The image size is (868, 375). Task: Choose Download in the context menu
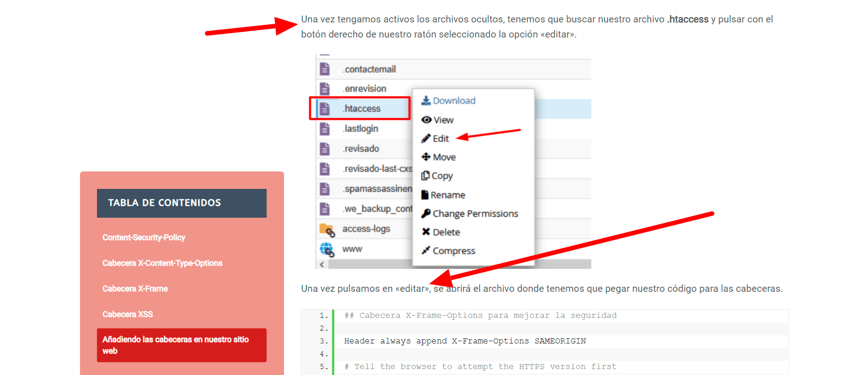click(x=454, y=101)
